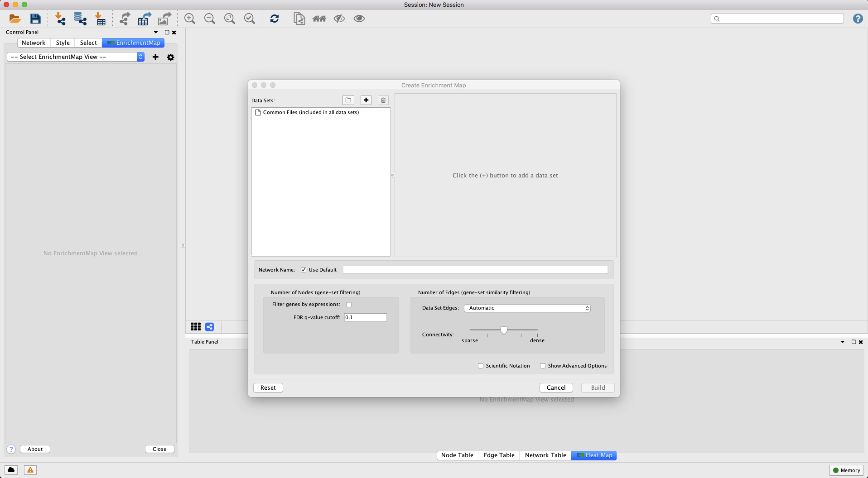Float the Table Panel window
The width and height of the screenshot is (868, 478).
coord(854,342)
